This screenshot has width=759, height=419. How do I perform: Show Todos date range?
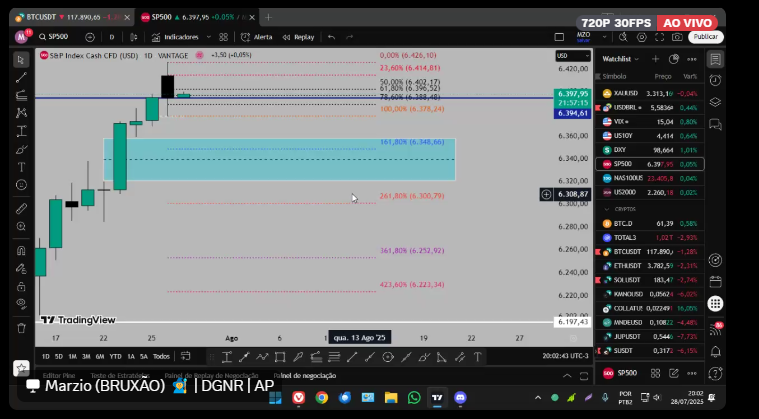click(161, 357)
